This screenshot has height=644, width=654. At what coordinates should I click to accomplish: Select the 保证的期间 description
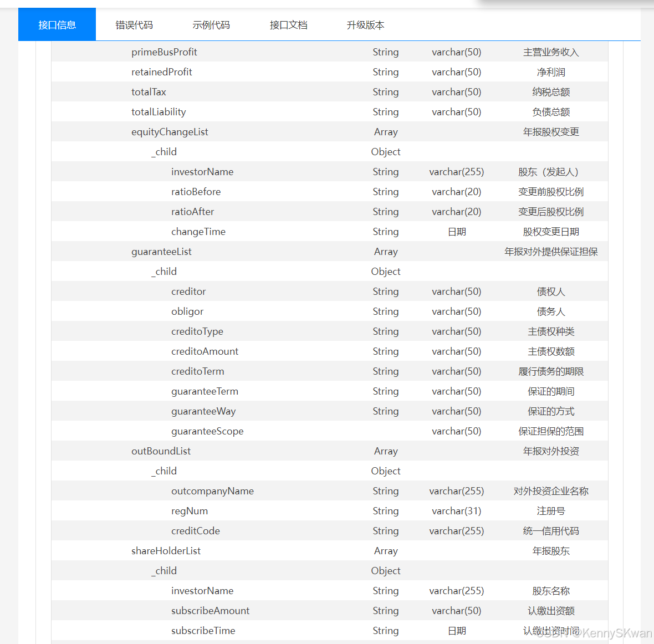pyautogui.click(x=550, y=392)
